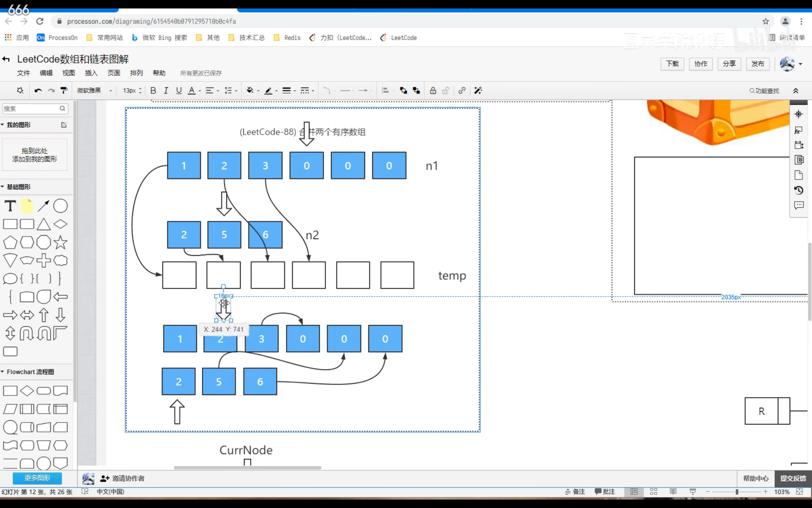Open the line spacing dropdown
This screenshot has width=812, height=508.
click(231, 90)
